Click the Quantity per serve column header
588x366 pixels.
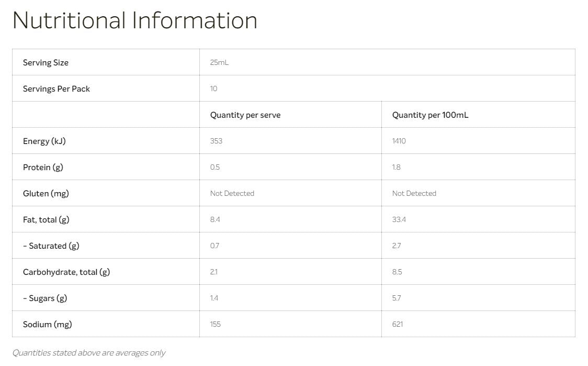(x=245, y=115)
